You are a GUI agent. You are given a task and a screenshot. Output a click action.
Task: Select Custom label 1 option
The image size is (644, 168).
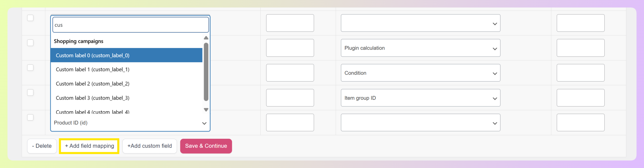126,69
